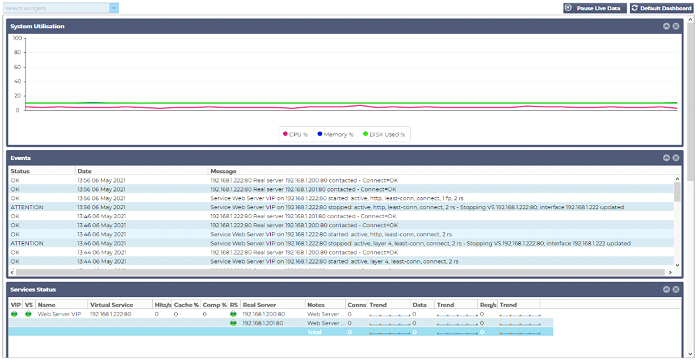Screen dimensions: 698x362
Task: Restore the Default Dashboard
Action: pyautogui.click(x=662, y=8)
